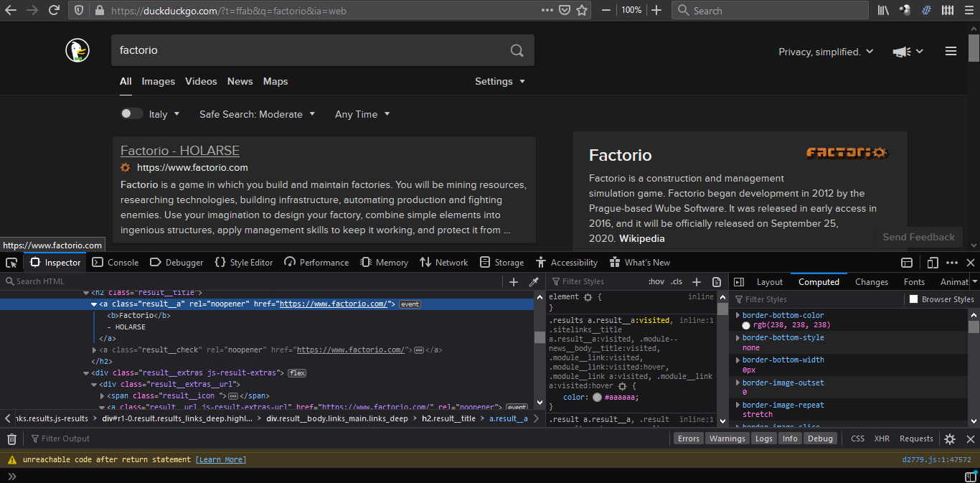Select the Images search tab
980x483 pixels.
[x=158, y=81]
